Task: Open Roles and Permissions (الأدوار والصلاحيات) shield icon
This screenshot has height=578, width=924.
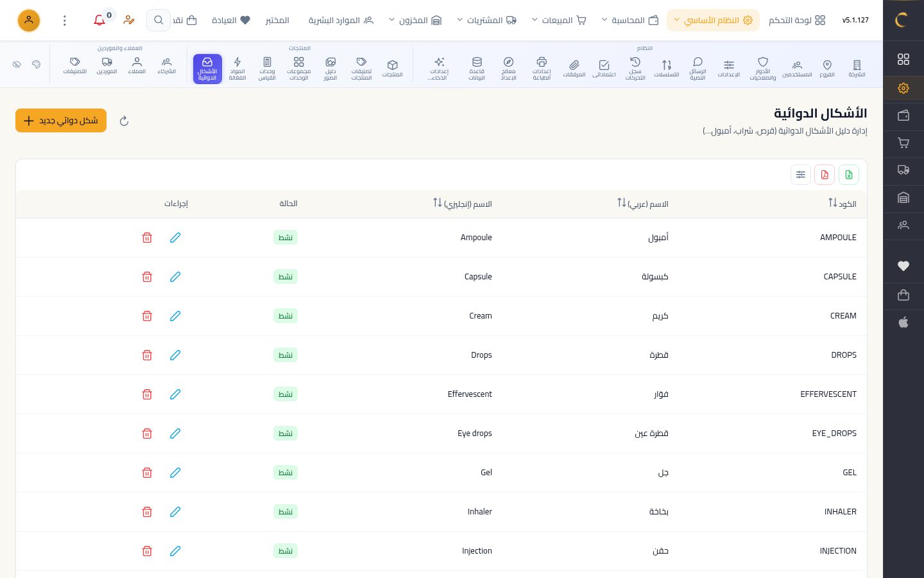Action: pos(763,69)
